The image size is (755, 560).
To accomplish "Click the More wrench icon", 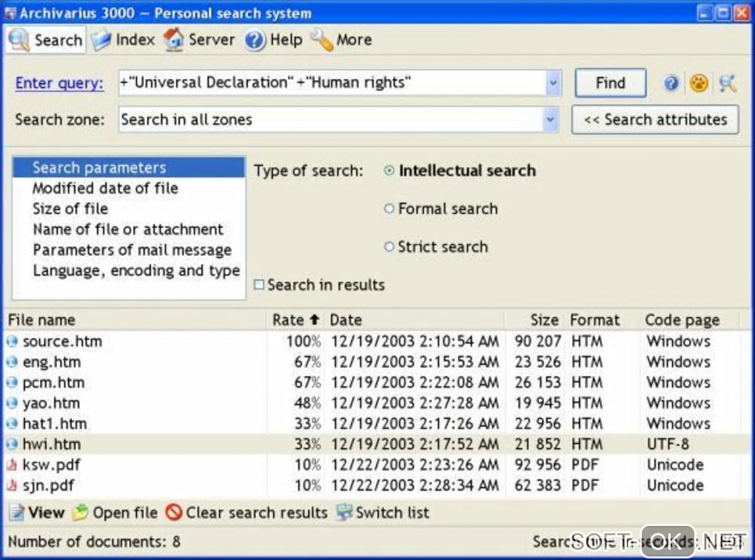I will point(322,40).
